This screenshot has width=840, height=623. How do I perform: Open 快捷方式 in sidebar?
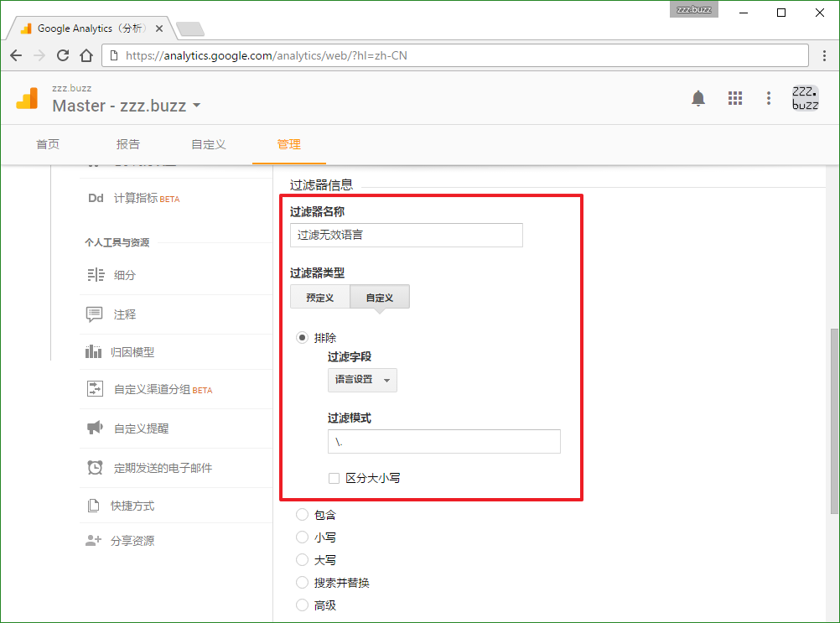point(132,506)
